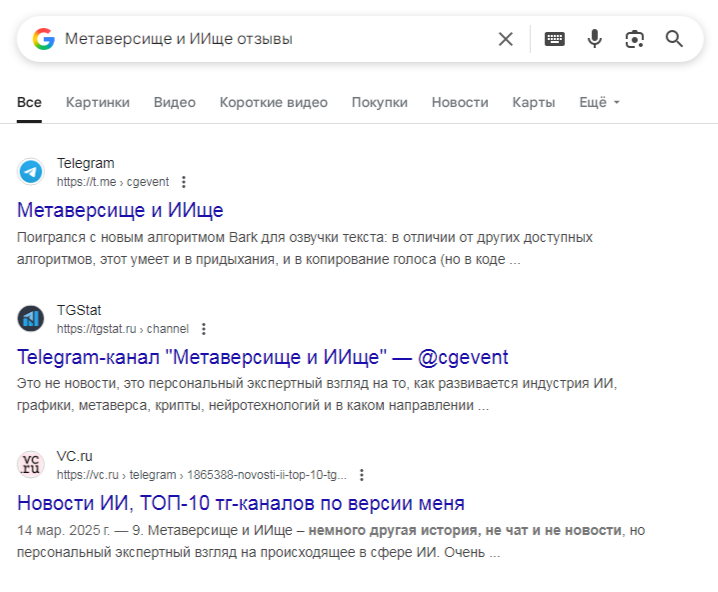
Task: Click the vc.ru telegram URL breadcrumb
Action: [x=201, y=475]
